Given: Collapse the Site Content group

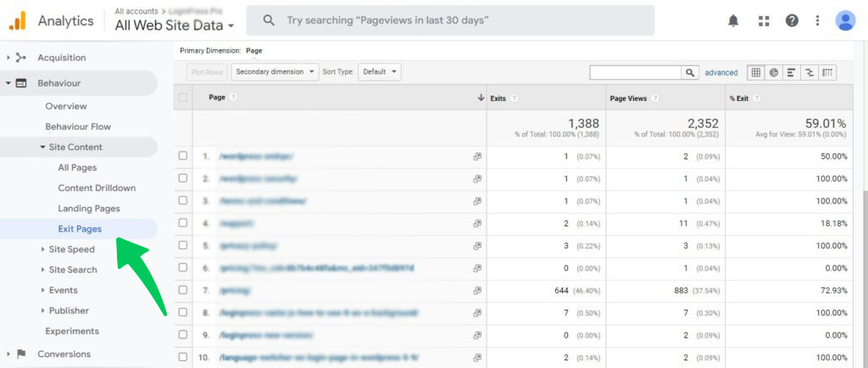Looking at the screenshot, I should (42, 148).
